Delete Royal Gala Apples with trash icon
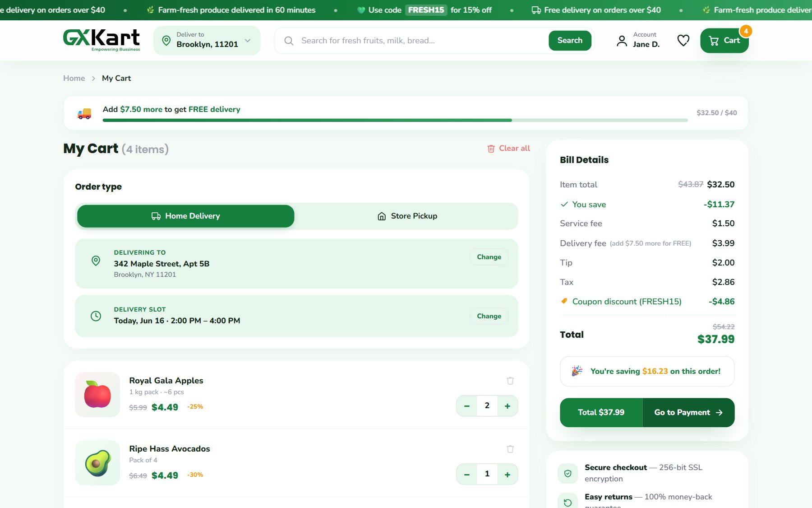The height and width of the screenshot is (508, 812). coord(510,381)
